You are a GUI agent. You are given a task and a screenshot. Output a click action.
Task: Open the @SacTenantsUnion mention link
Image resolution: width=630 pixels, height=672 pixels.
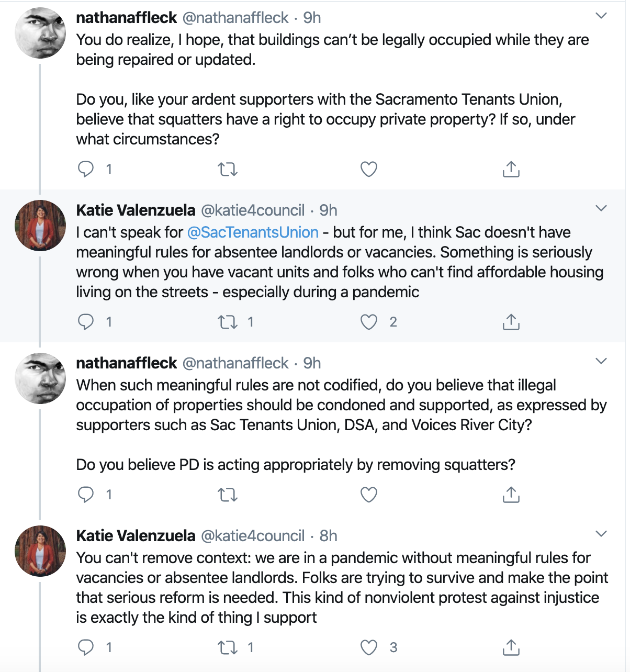pos(253,232)
